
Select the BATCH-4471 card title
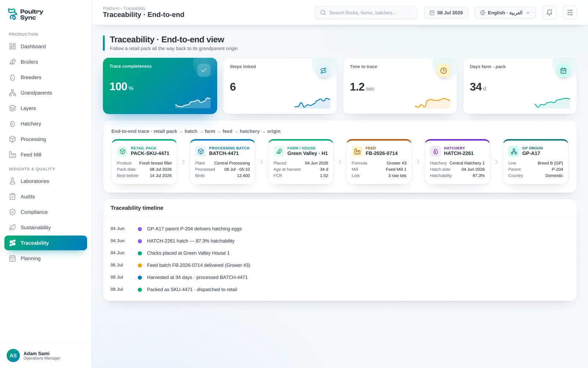tap(224, 153)
